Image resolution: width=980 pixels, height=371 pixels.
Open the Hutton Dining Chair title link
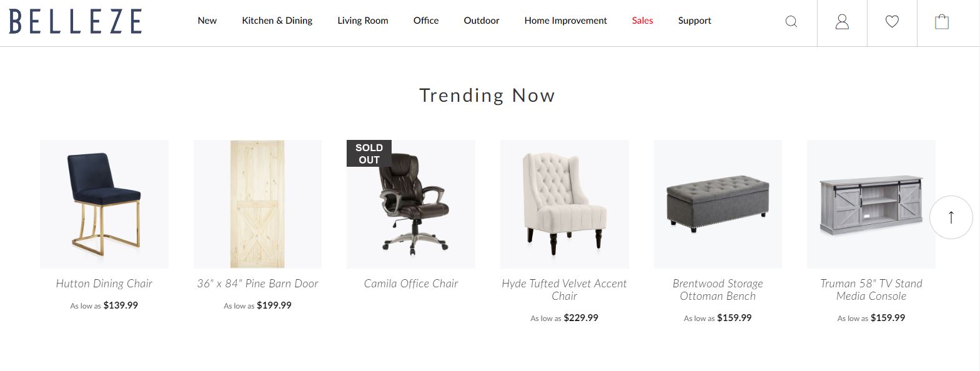point(104,284)
